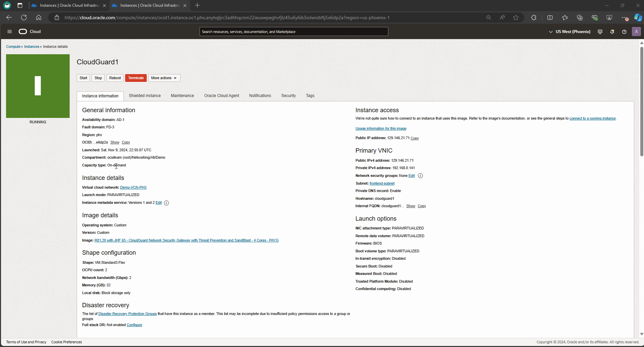
Task: Open the US West (Phoenix) region selector
Action: click(x=570, y=32)
